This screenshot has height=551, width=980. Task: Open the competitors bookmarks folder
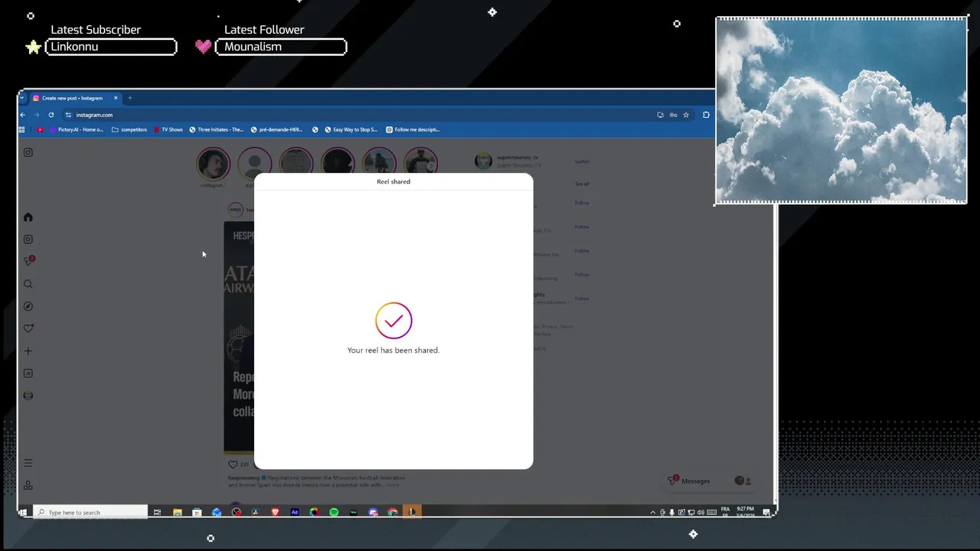pos(129,129)
